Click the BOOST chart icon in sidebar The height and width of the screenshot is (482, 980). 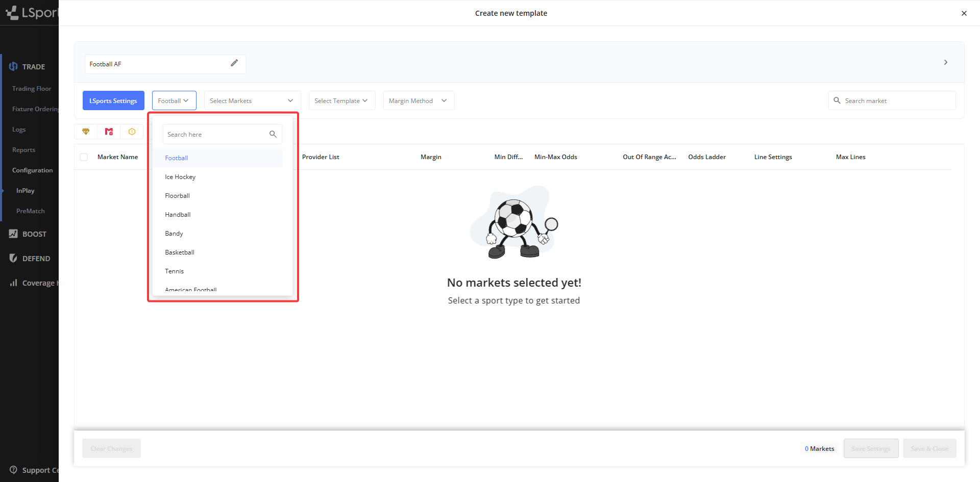click(x=13, y=234)
